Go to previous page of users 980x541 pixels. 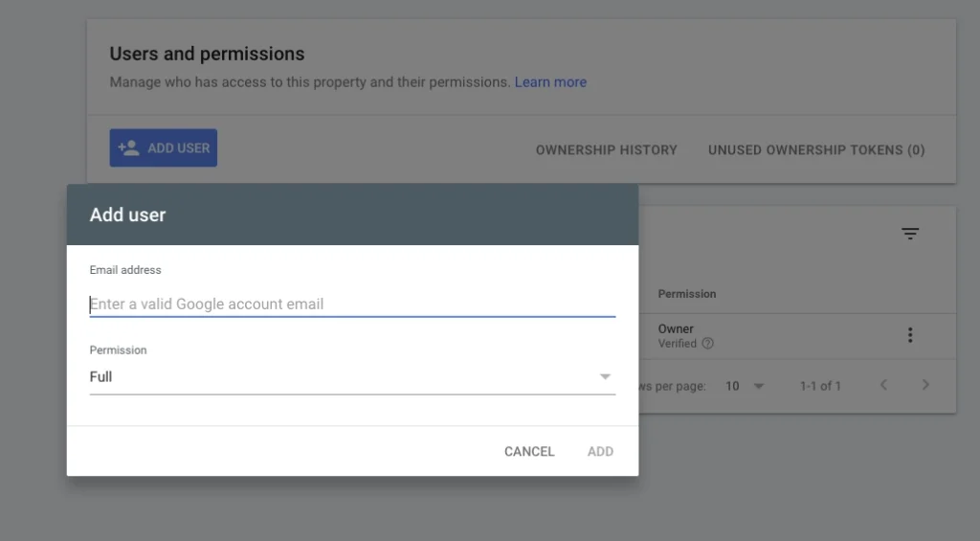(x=883, y=385)
